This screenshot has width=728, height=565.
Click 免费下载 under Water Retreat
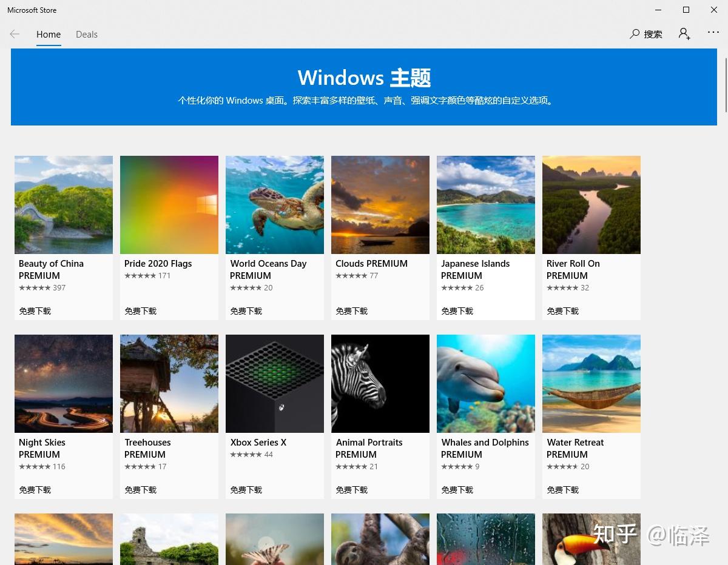tap(563, 490)
